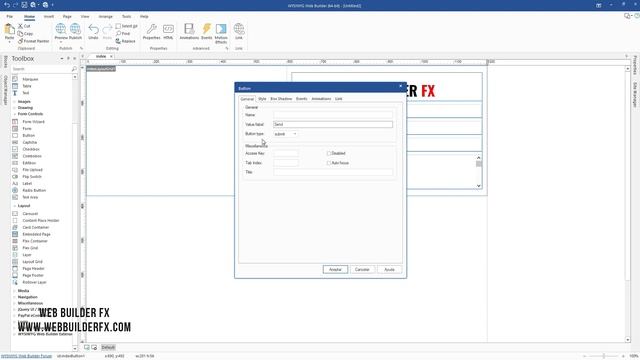Switch to the Box Shadow dialog tab
Image resolution: width=640 pixels, height=360 pixels.
281,99
